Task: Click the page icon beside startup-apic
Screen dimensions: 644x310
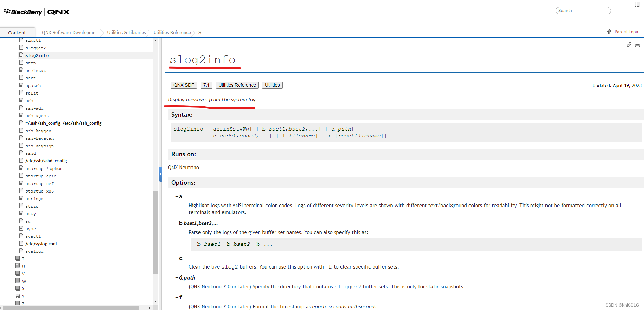Action: (x=21, y=176)
